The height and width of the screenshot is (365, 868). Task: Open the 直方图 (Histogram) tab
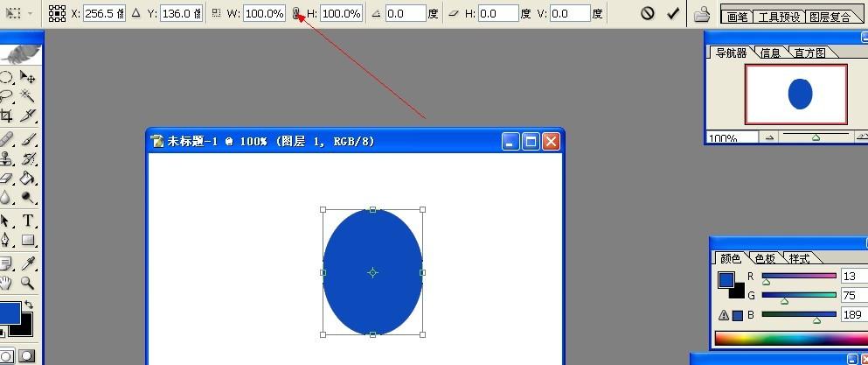[809, 53]
